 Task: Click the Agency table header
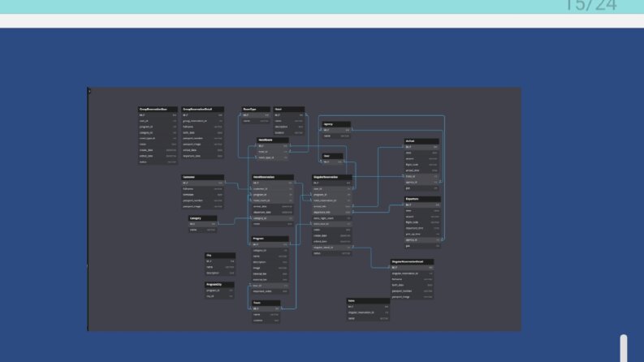point(336,124)
